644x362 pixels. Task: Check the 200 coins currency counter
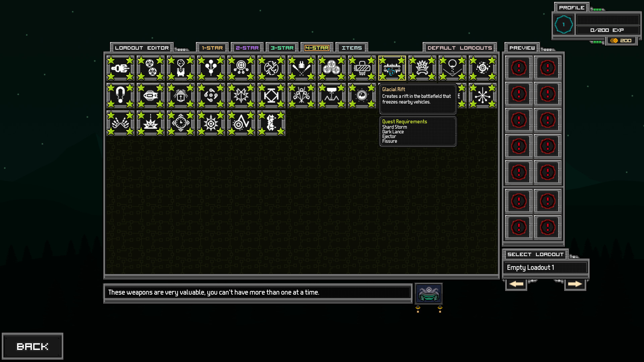(621, 41)
